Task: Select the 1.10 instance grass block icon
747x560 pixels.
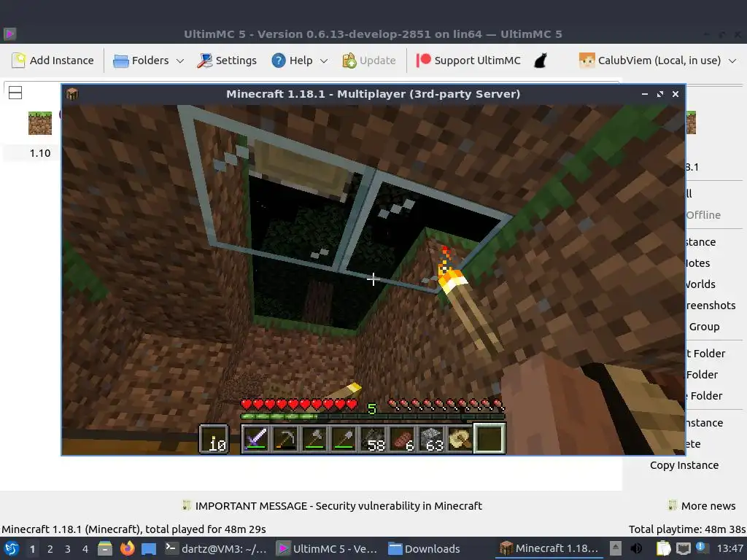Action: (40, 123)
